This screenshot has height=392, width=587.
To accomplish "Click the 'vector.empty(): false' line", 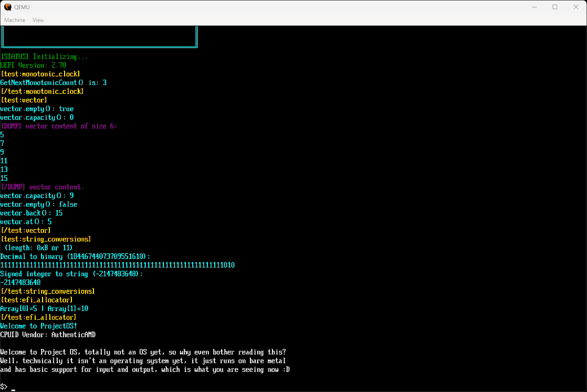I will pyautogui.click(x=39, y=204).
